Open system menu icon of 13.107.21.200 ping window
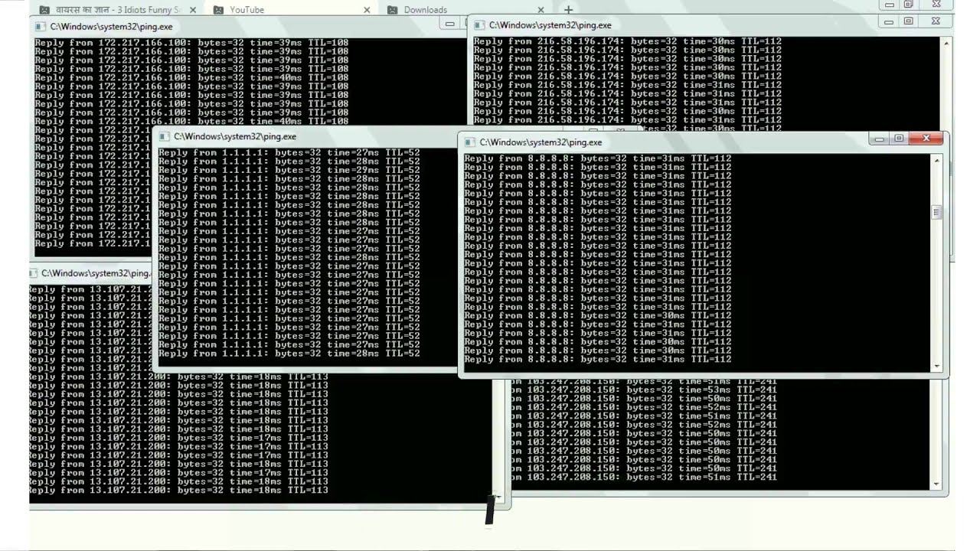The image size is (980, 551). point(34,273)
